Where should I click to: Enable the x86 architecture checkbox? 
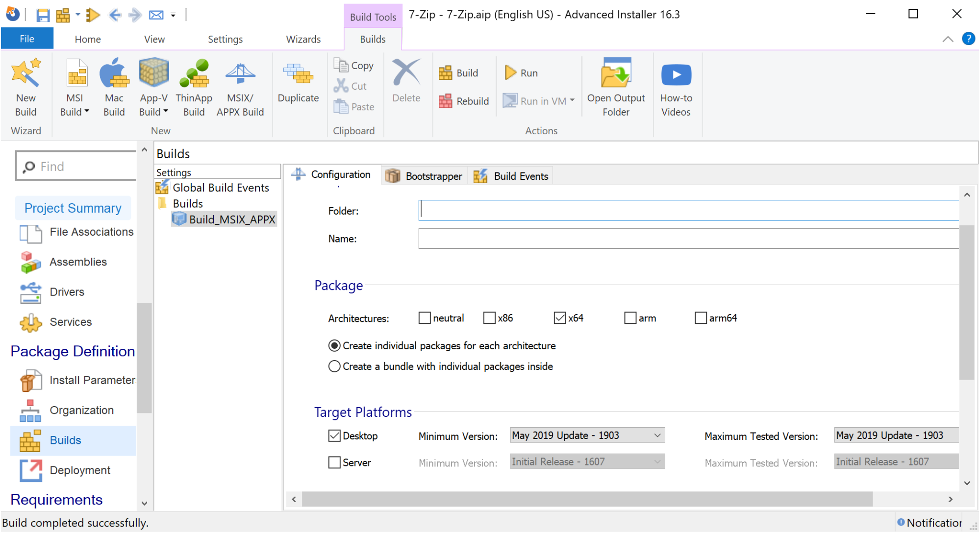[x=489, y=318]
